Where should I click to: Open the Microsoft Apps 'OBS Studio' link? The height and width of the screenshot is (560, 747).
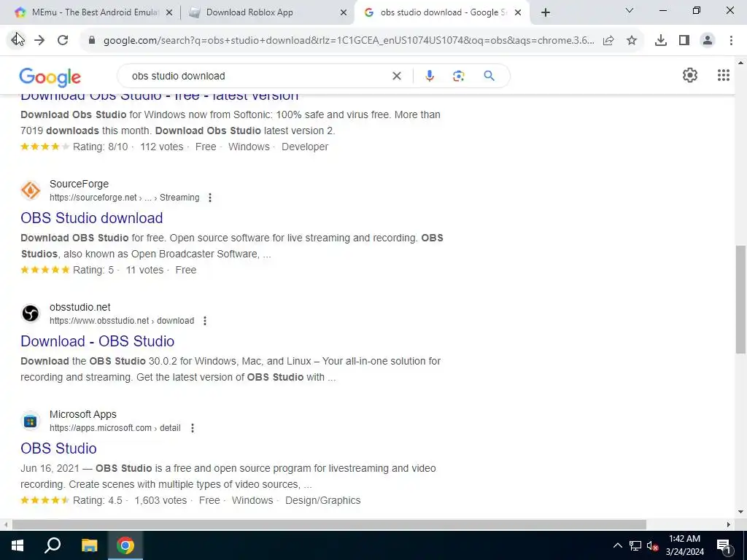pos(58,448)
